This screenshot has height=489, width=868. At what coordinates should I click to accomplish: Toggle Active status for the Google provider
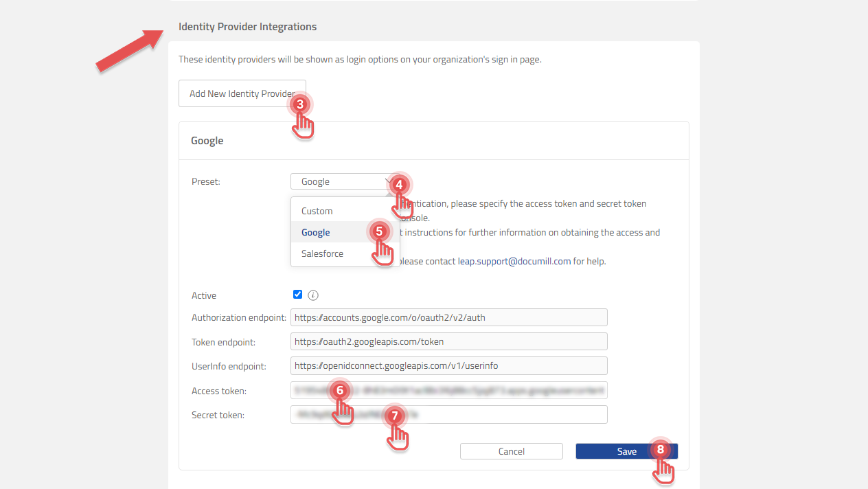[297, 294]
